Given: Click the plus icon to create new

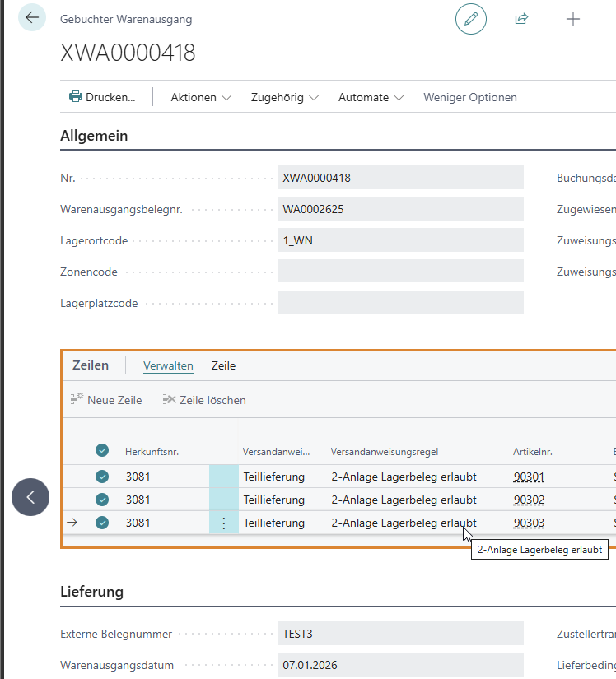Looking at the screenshot, I should coord(573,19).
